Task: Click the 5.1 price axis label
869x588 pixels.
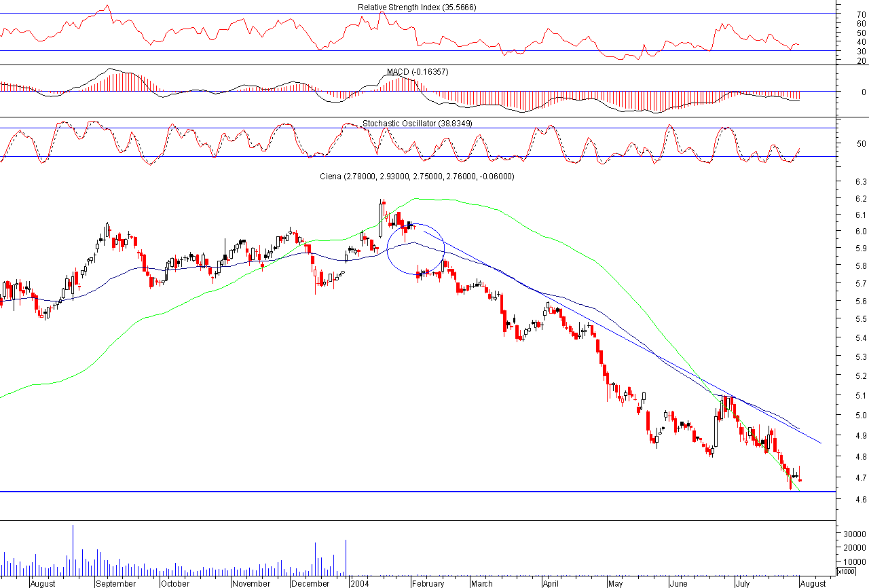Action: (x=862, y=396)
